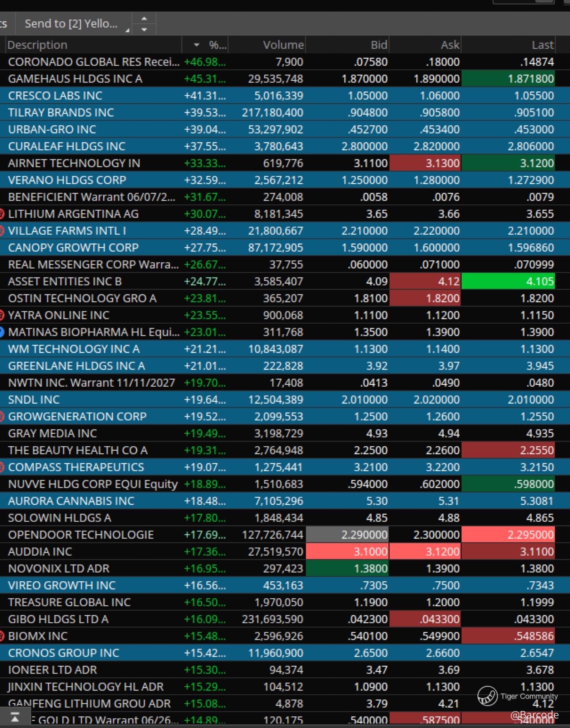Click GIBO volume 231,693,590
The image size is (570, 728).
[273, 620]
